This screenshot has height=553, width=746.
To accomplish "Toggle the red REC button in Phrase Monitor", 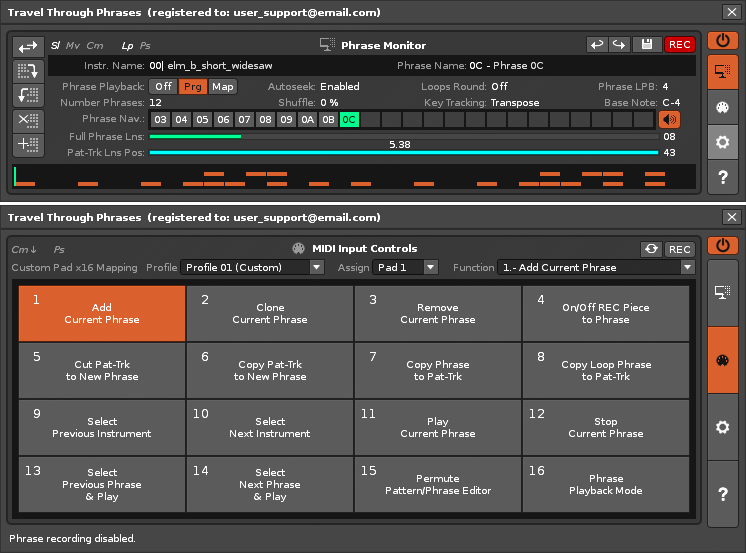I will point(680,45).
